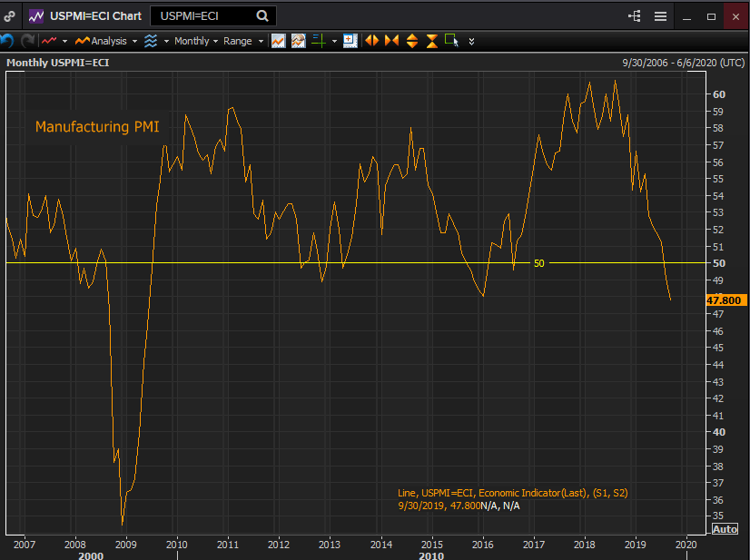750x560 pixels.
Task: Toggle the first chart template icon
Action: pos(279,41)
